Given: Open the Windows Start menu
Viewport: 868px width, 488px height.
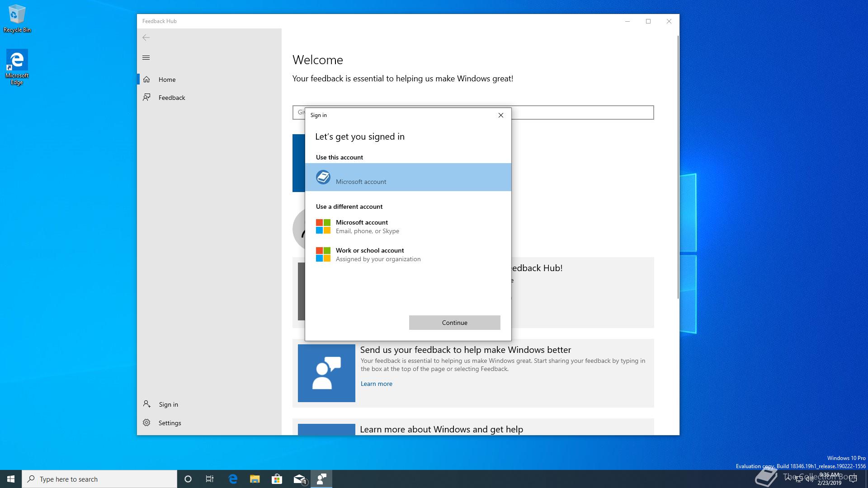Looking at the screenshot, I should pyautogui.click(x=11, y=479).
